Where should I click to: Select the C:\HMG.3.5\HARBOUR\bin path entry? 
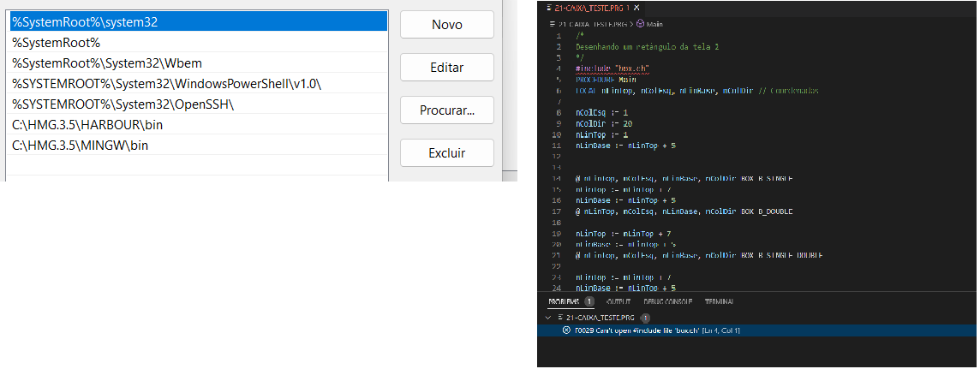point(87,125)
